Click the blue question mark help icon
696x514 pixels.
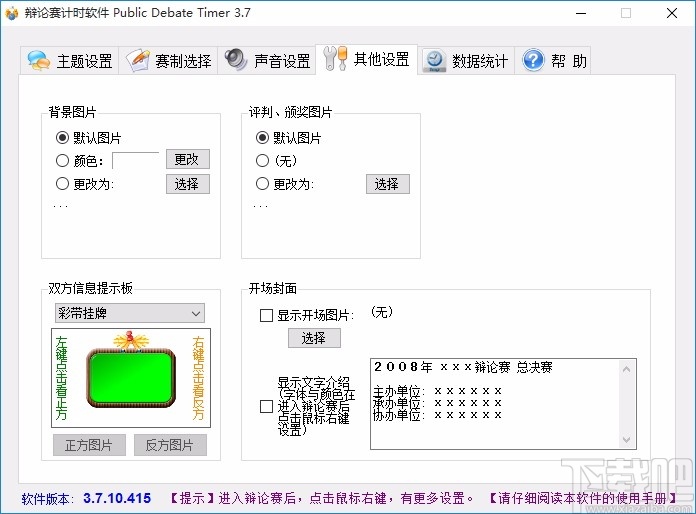[x=533, y=60]
